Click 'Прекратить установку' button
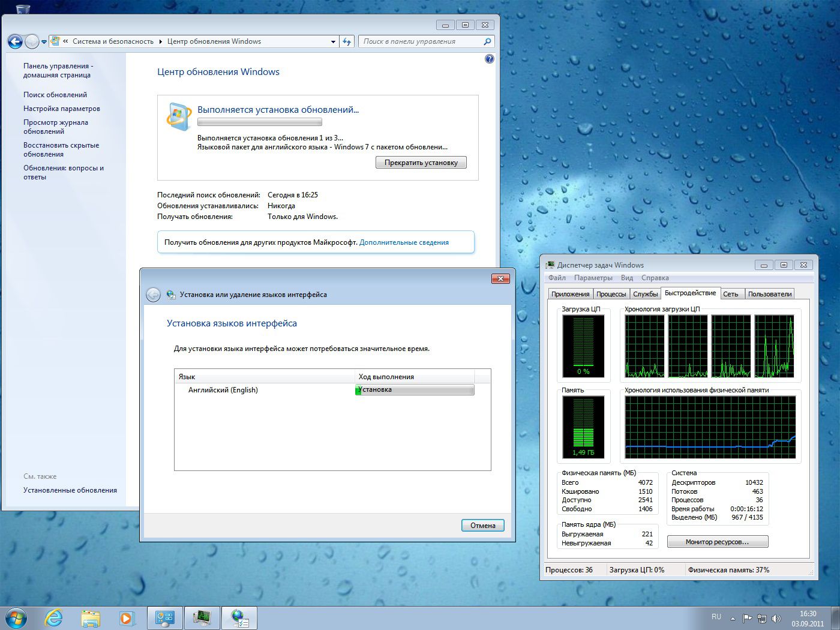The width and height of the screenshot is (840, 630). click(421, 163)
